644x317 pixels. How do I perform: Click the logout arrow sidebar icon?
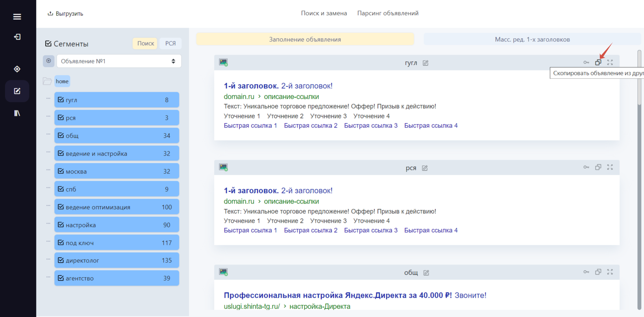(17, 37)
